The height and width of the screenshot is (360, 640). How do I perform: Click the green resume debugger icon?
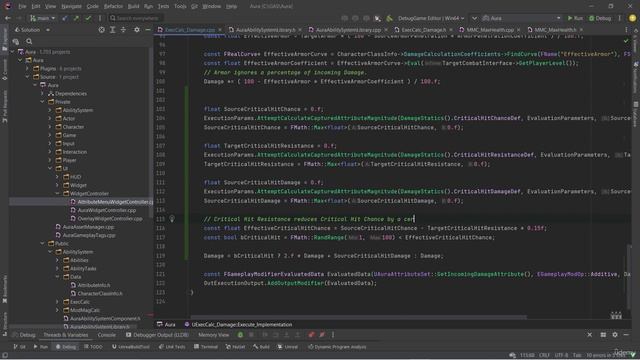(x=240, y=335)
